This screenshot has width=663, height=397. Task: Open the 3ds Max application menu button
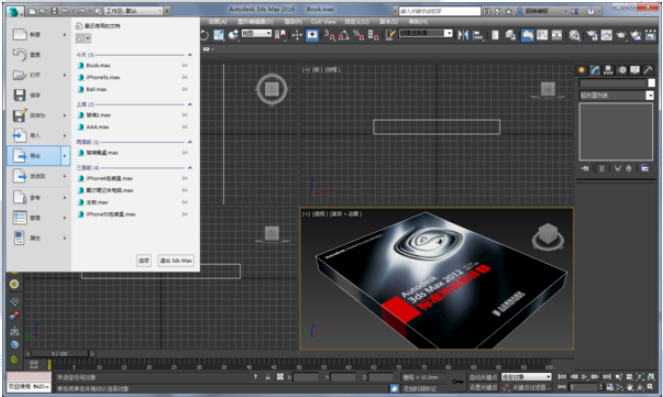click(x=15, y=11)
